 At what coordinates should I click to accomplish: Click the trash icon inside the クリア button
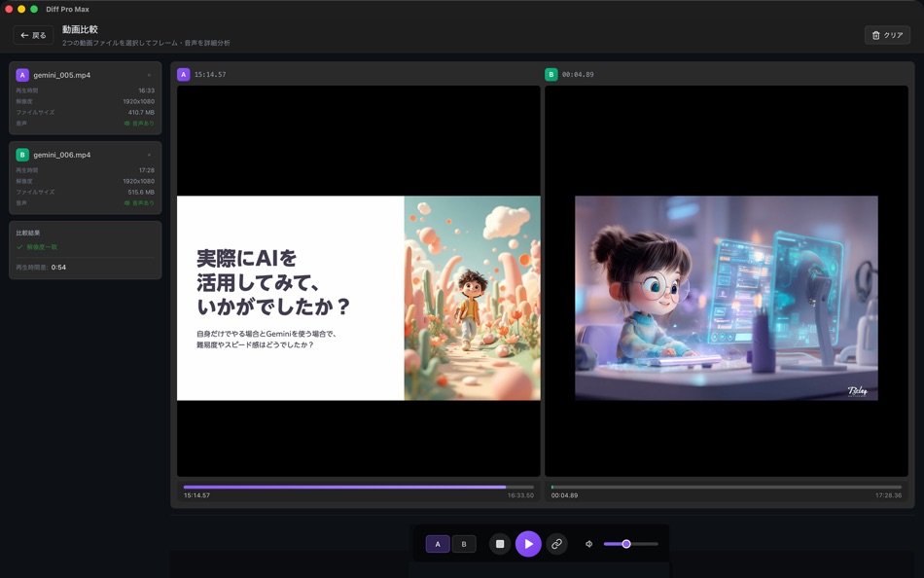point(876,34)
